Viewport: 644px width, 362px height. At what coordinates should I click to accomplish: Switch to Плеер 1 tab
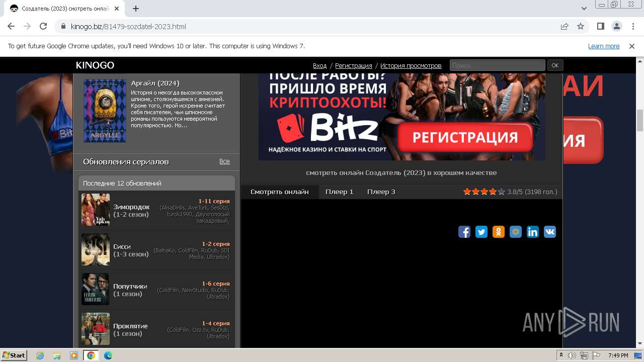coord(340,192)
